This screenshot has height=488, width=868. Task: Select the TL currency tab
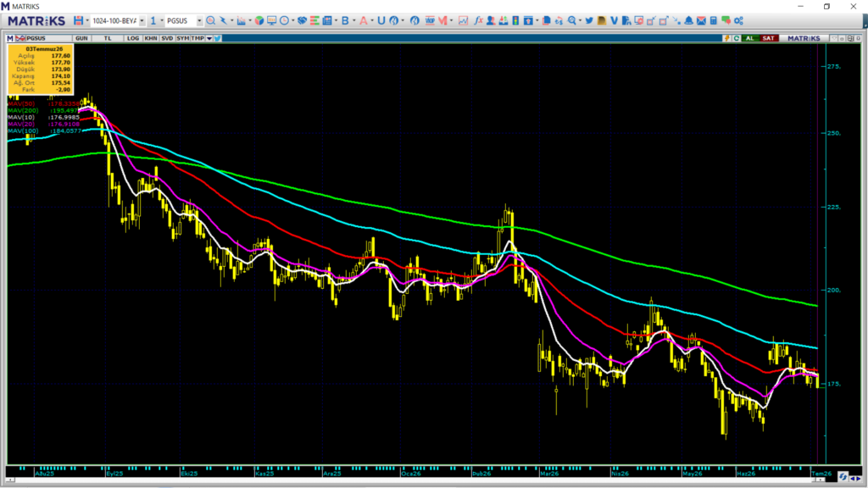point(108,38)
